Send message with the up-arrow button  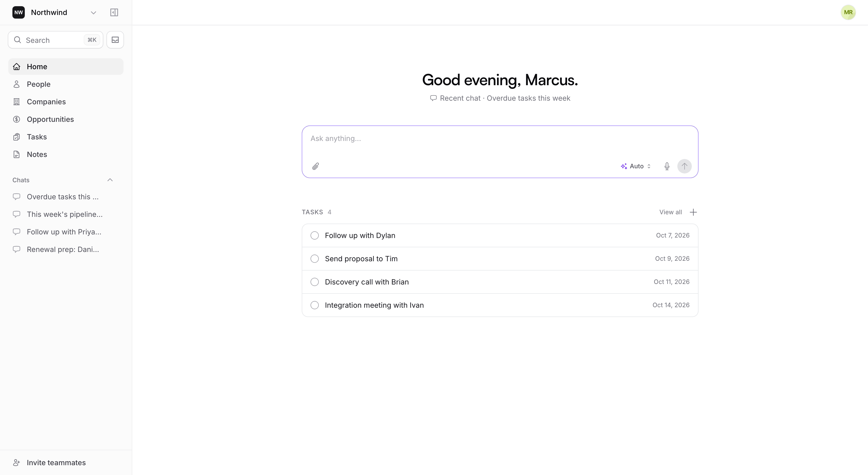pyautogui.click(x=684, y=166)
